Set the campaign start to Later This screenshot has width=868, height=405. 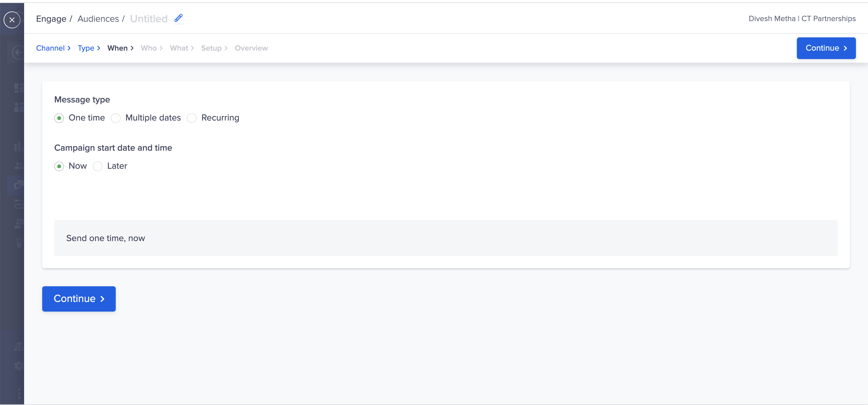[x=110, y=166]
